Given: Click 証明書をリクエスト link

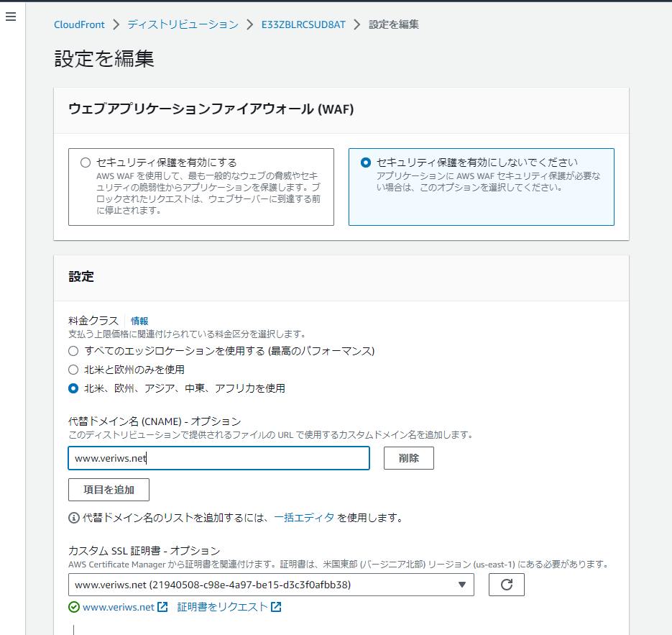Looking at the screenshot, I should [x=222, y=607].
